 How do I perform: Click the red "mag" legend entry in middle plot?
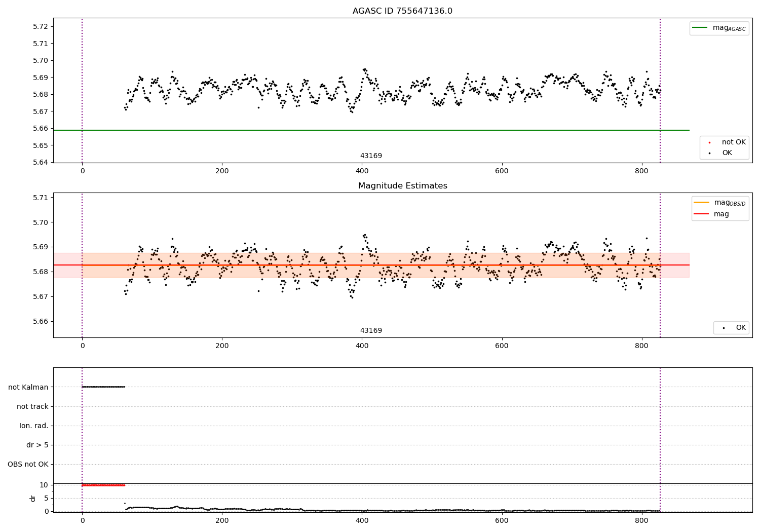712,214
